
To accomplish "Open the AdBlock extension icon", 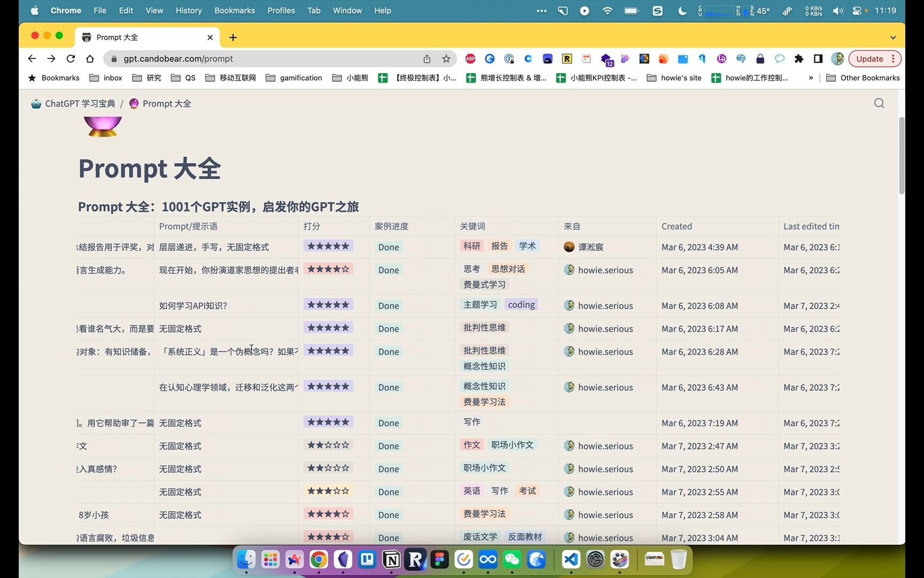I will tap(470, 59).
